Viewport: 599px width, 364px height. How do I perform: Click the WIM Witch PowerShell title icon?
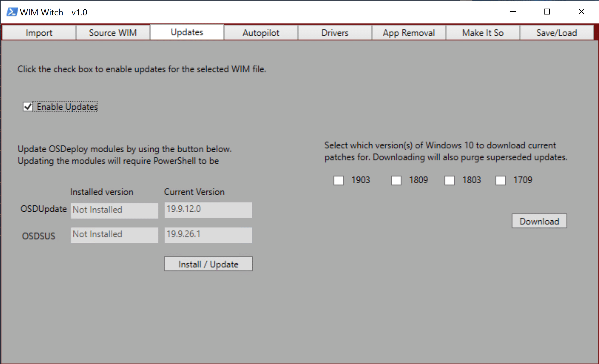12,12
